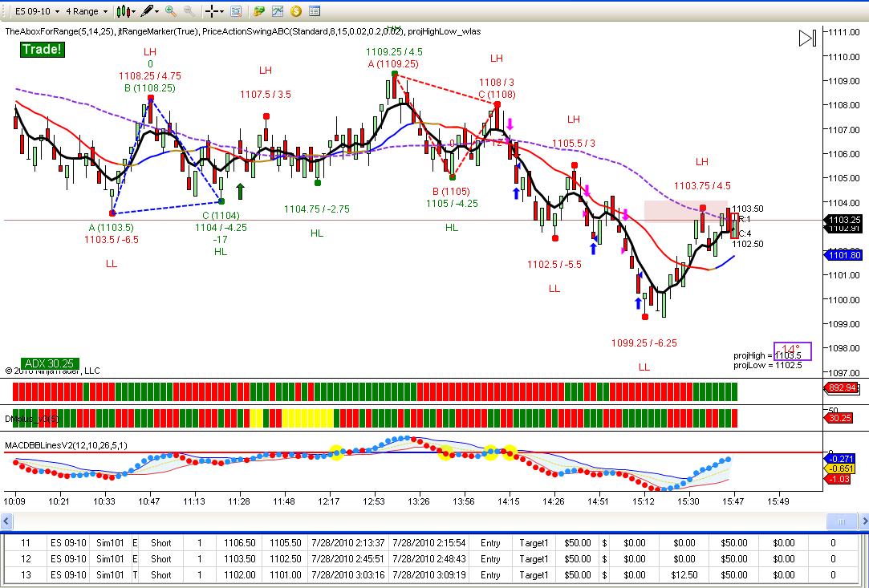Click the green Trade! label
This screenshot has width=869, height=588.
pos(42,49)
